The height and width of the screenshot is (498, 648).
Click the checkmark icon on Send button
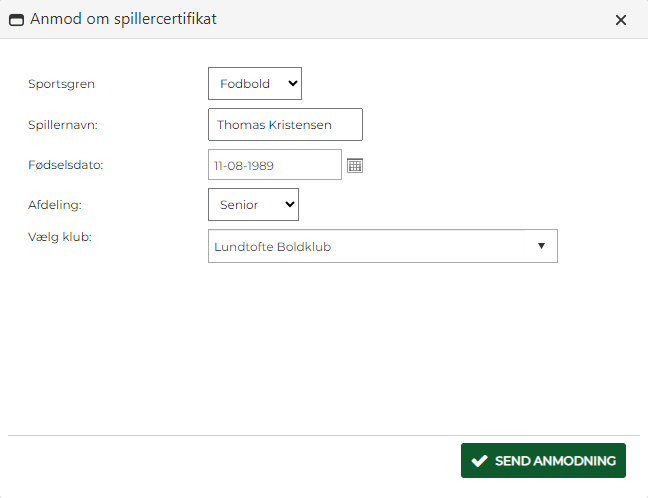(x=478, y=461)
